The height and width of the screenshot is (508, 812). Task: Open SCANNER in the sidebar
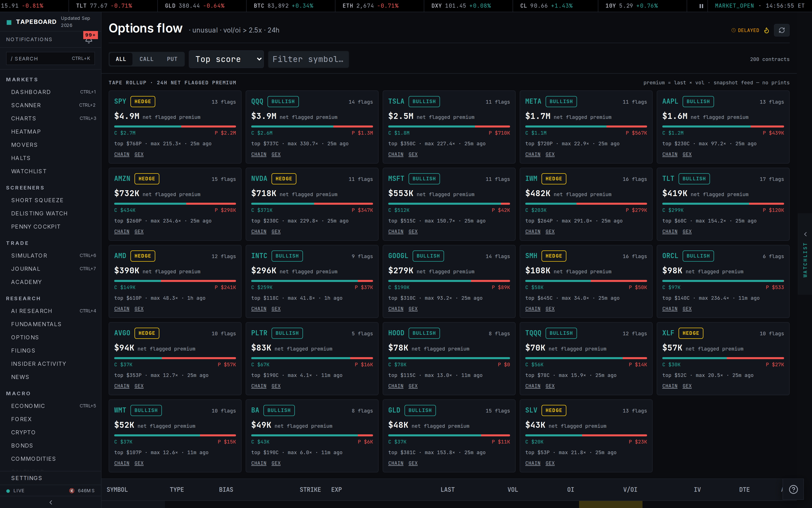[51, 105]
